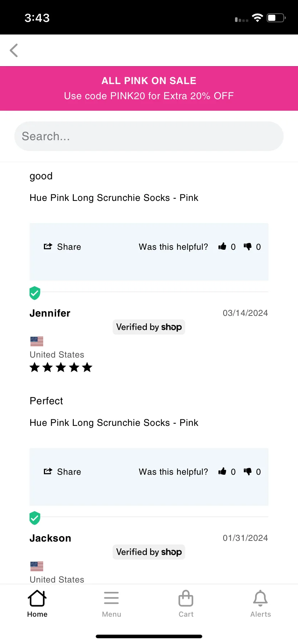Share Jennifer's "Perfect" review
Screen dimensions: 298x644
[x=62, y=472]
